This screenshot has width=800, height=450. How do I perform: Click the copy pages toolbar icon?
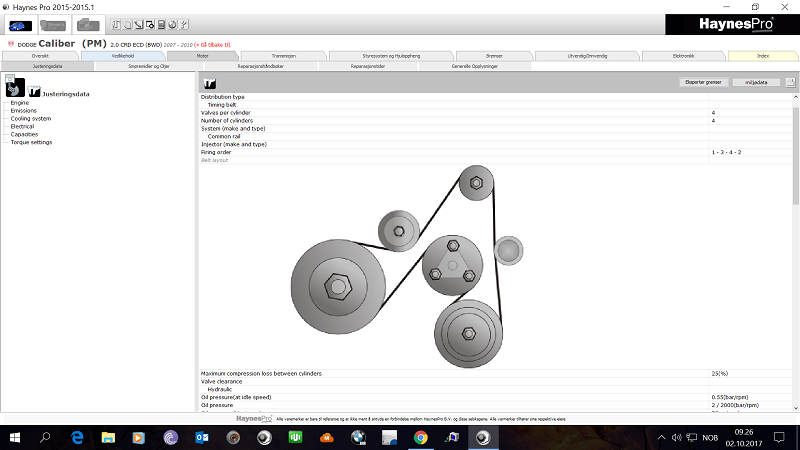tap(127, 24)
